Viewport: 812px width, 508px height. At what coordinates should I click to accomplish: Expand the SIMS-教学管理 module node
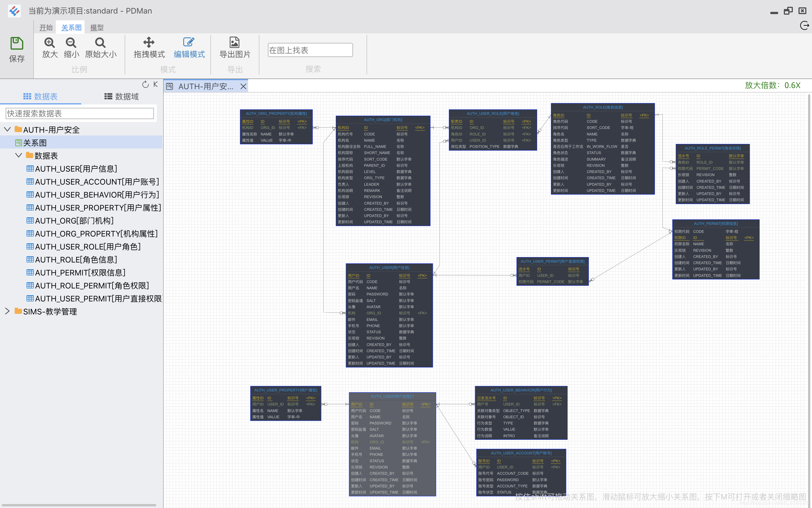tap(7, 311)
